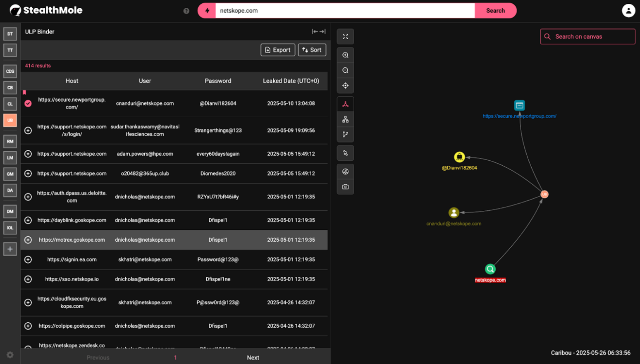Click the Host column header

[72, 81]
